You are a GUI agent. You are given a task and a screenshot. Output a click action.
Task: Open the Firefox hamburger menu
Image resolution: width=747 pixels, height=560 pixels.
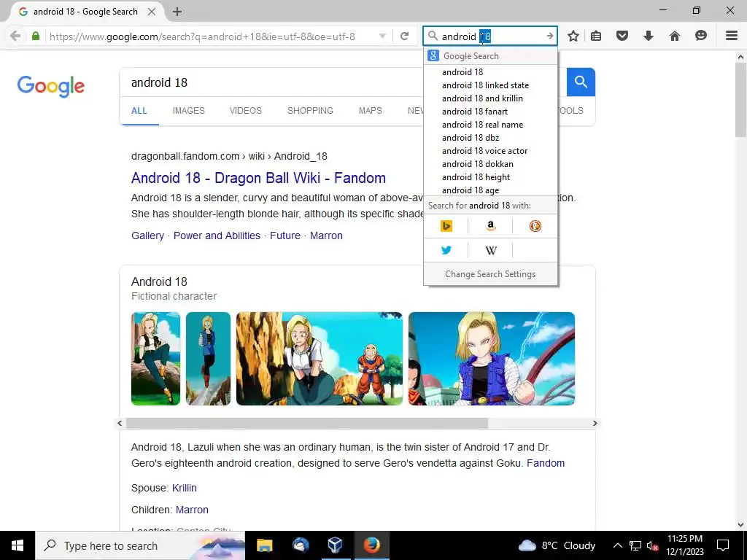(x=732, y=36)
